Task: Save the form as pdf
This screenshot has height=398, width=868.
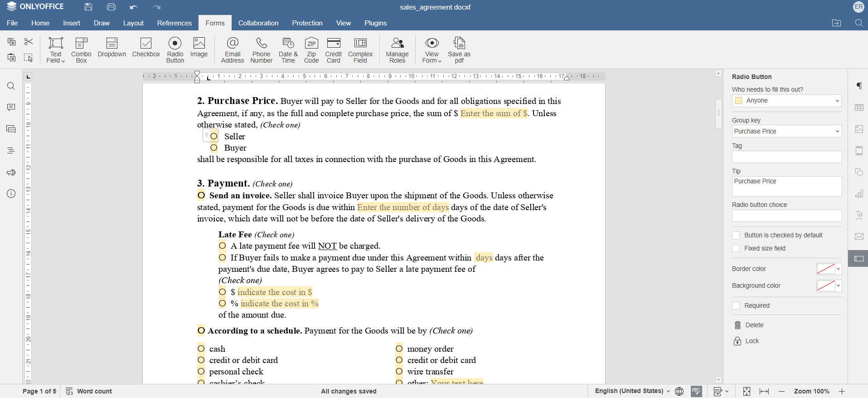Action: tap(459, 49)
